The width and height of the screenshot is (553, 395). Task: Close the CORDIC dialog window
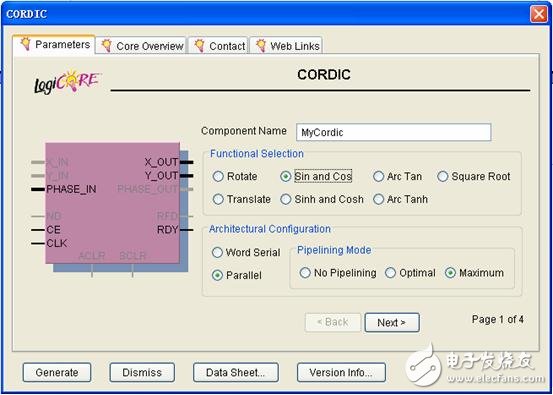539,14
